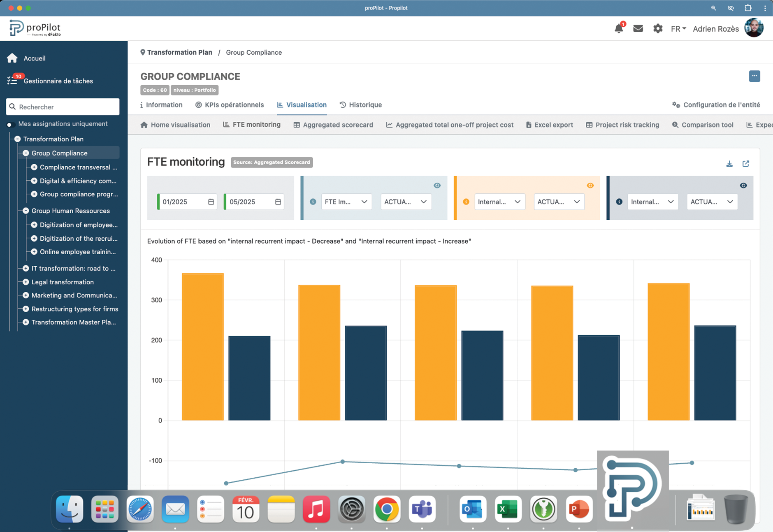Click the three-dot menu for Group Compliance
Image resolution: width=773 pixels, height=532 pixels.
pyautogui.click(x=754, y=76)
